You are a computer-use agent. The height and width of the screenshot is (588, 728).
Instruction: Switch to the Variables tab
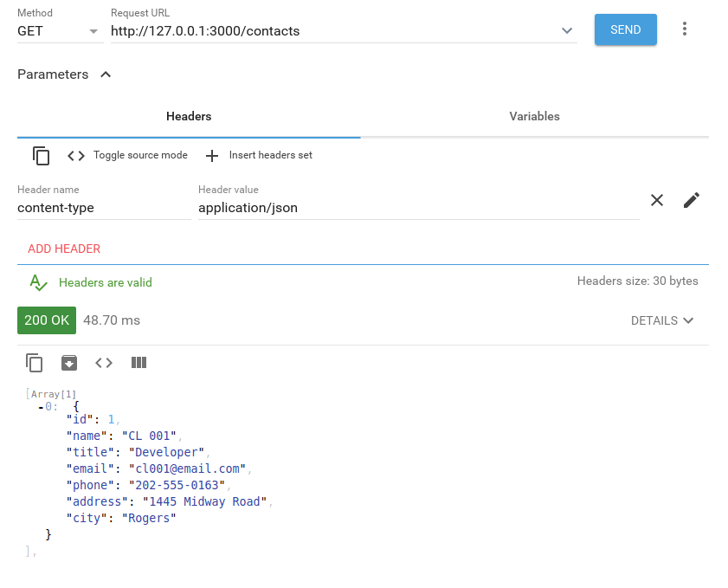coord(533,116)
